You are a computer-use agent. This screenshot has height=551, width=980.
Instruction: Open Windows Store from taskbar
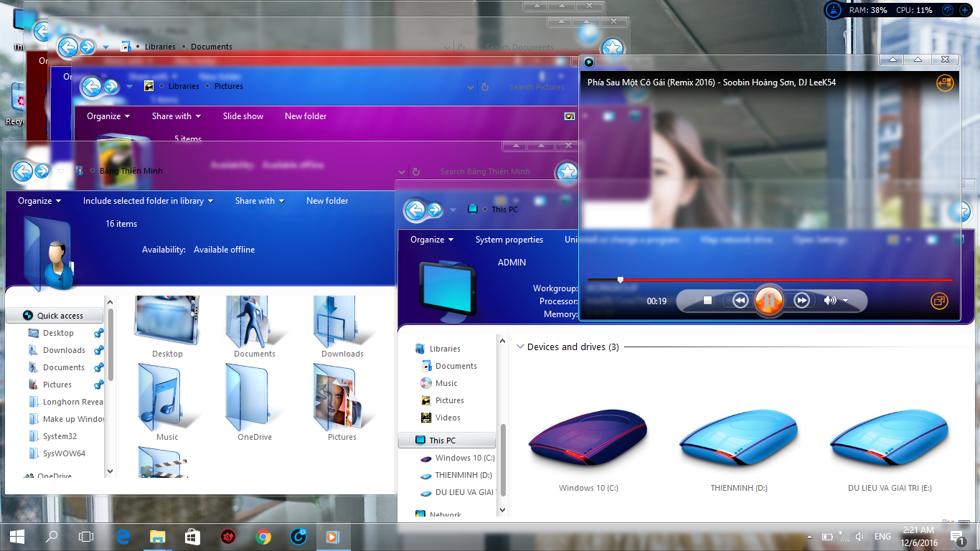[193, 536]
